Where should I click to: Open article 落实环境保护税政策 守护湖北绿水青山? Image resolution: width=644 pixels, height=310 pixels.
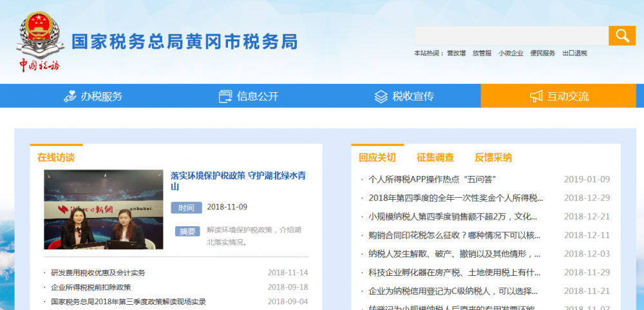point(238,180)
